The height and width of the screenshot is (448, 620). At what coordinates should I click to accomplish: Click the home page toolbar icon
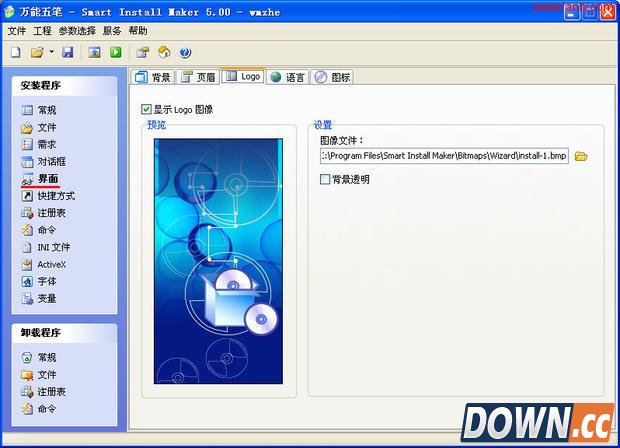coord(164,52)
